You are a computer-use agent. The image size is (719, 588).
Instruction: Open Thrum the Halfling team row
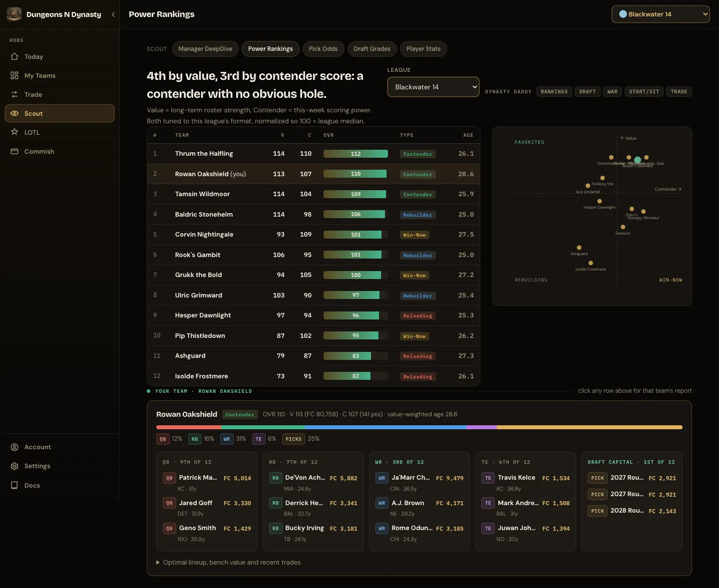pos(314,154)
